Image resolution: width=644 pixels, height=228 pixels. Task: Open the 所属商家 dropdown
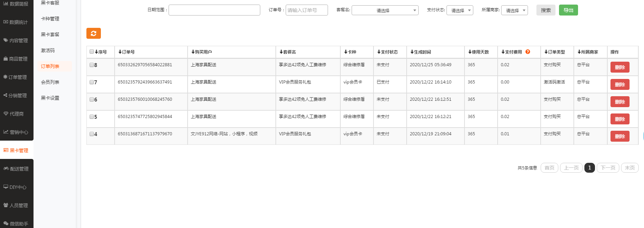514,11
